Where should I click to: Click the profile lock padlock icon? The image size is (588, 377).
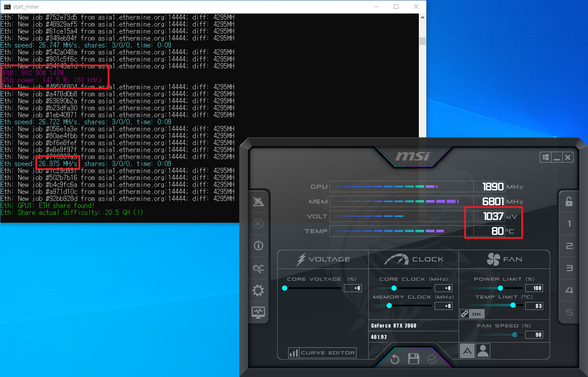(x=569, y=202)
